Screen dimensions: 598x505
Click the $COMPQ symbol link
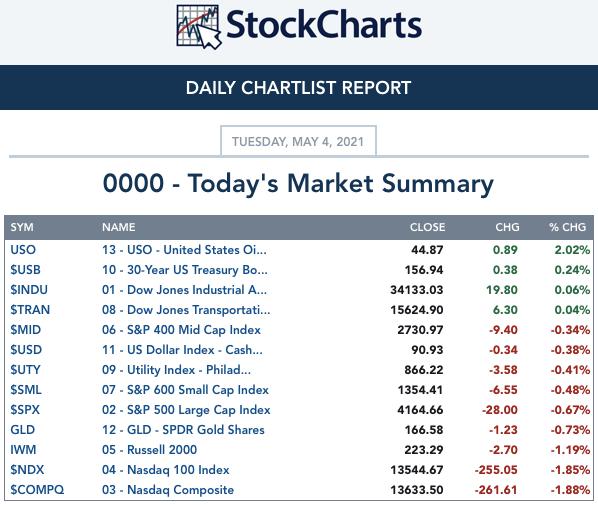37,490
